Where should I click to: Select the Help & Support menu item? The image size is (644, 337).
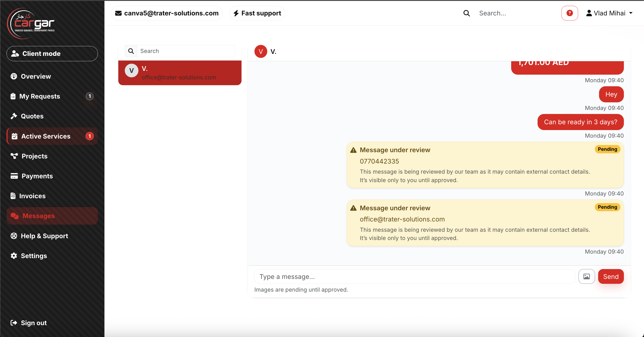[x=44, y=236]
